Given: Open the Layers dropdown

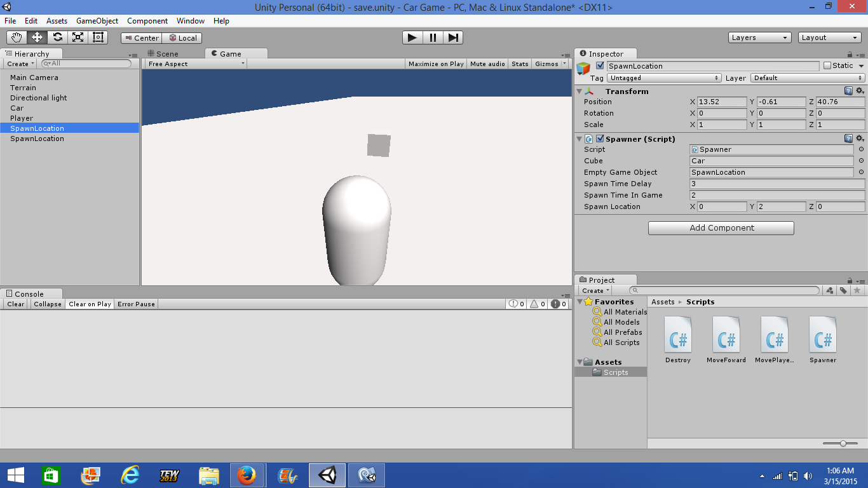Looking at the screenshot, I should pyautogui.click(x=760, y=37).
